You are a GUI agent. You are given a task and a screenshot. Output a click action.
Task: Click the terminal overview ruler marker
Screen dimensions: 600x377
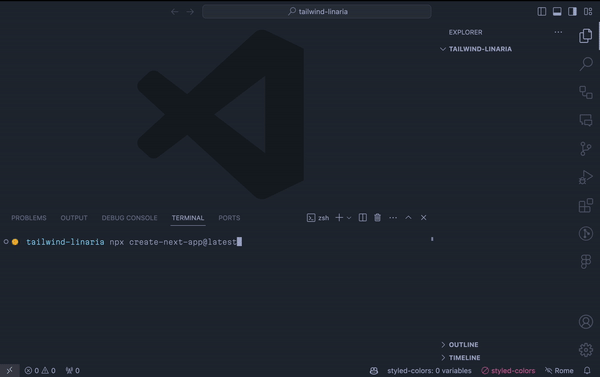coord(432,239)
